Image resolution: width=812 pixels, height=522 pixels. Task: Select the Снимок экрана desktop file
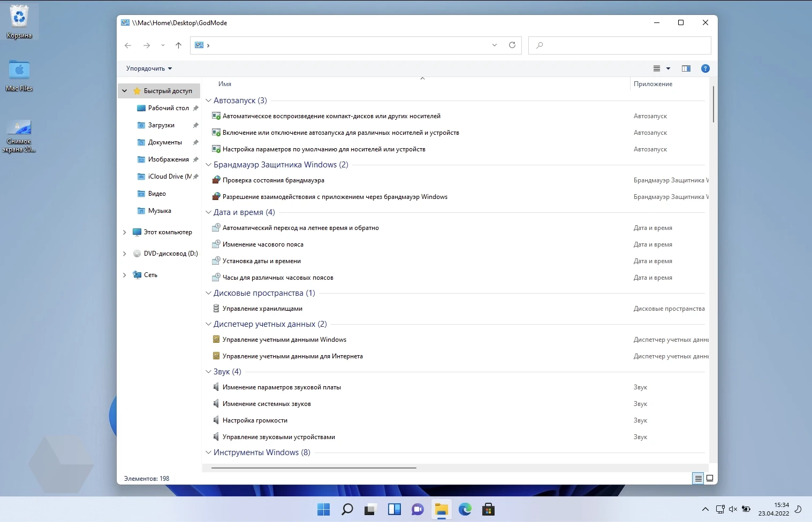[x=19, y=136]
